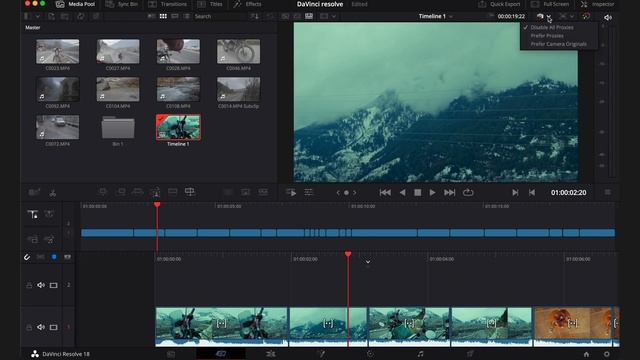The height and width of the screenshot is (360, 640).
Task: Play the timeline forward
Action: point(432,192)
